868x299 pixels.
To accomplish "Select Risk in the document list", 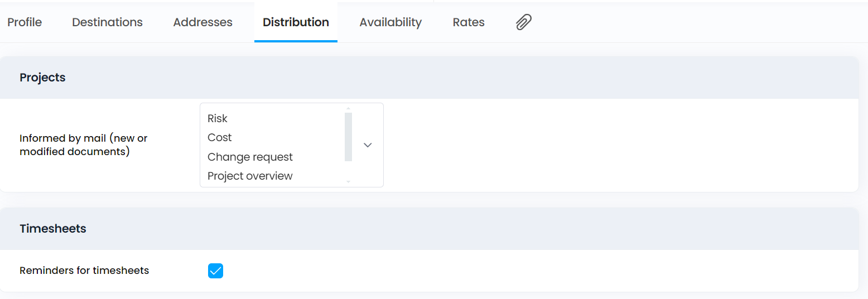I will click(218, 118).
